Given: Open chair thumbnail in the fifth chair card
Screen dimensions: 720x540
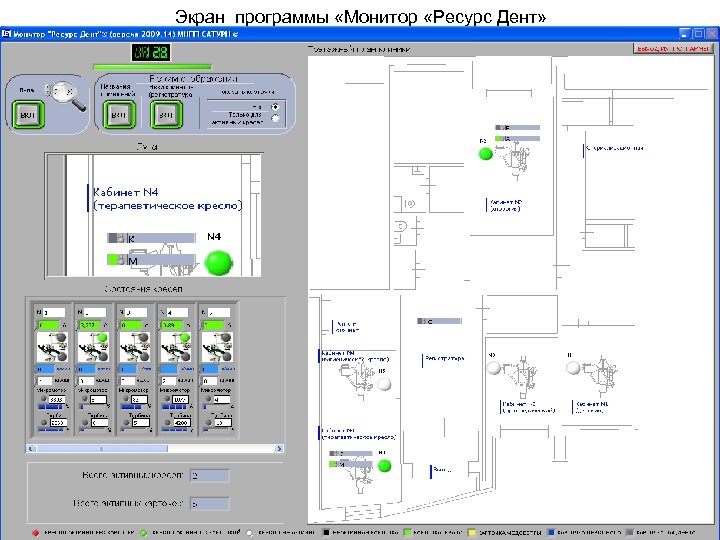Looking at the screenshot, I should 218,347.
